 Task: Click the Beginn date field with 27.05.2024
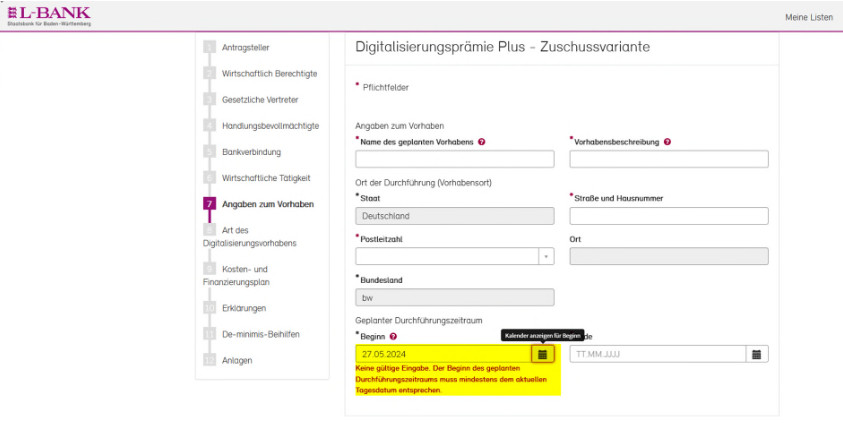(444, 354)
